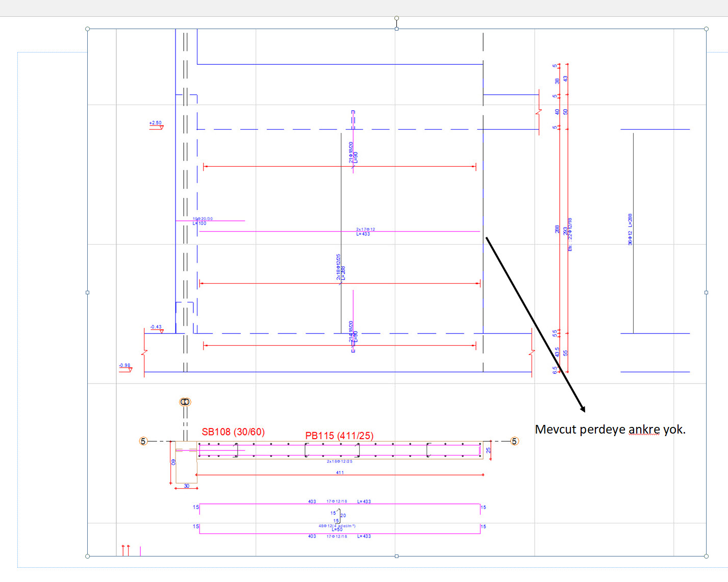Click the top-right corner sizing handle

[x=706, y=29]
